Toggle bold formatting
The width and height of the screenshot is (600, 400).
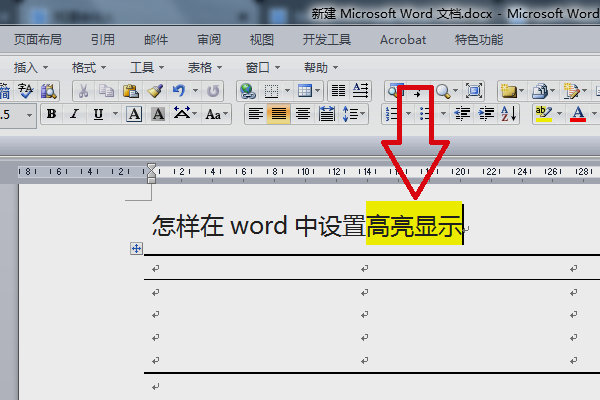[51, 114]
